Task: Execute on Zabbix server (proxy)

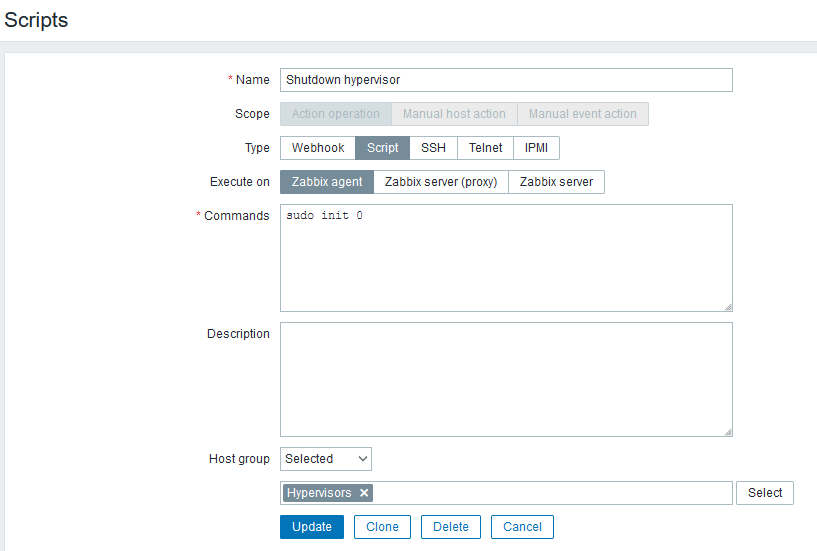Action: pos(441,182)
